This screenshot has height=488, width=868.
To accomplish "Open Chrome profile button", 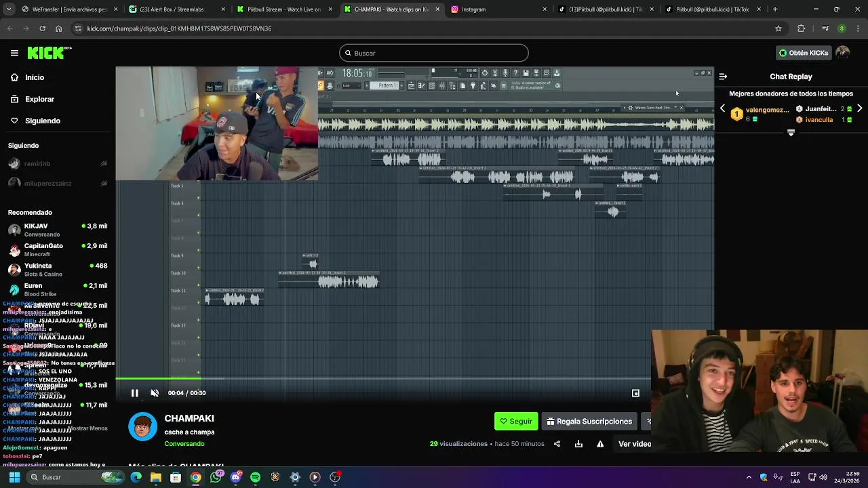I will (842, 28).
